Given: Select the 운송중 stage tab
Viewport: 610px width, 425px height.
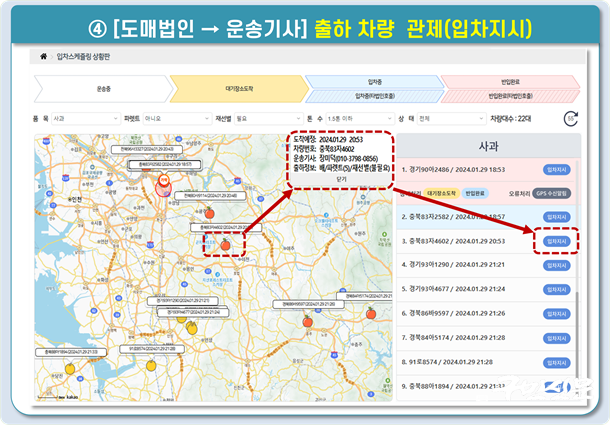Looking at the screenshot, I should coord(103,88).
